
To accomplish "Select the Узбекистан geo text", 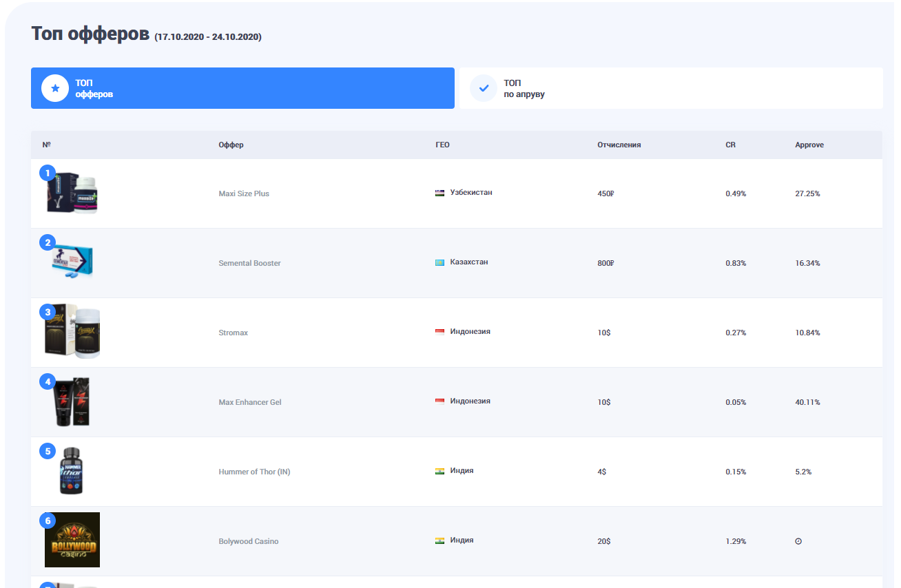I will tap(471, 192).
